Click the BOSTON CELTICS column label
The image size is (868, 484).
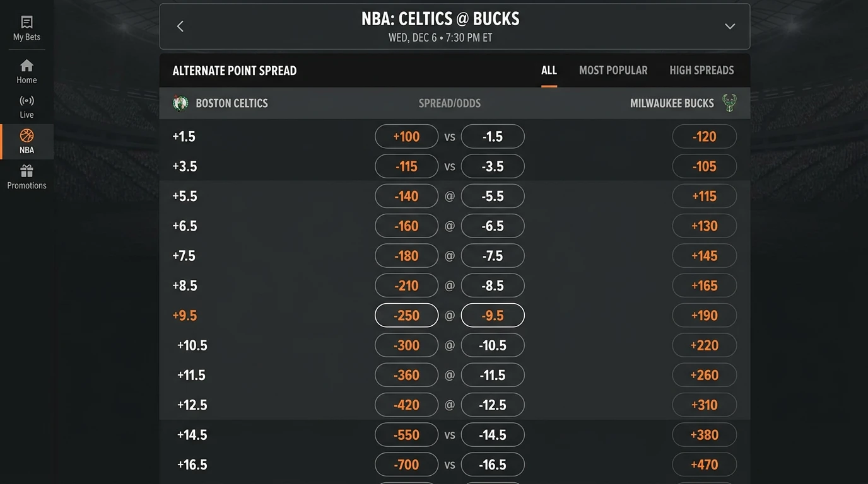click(x=232, y=103)
